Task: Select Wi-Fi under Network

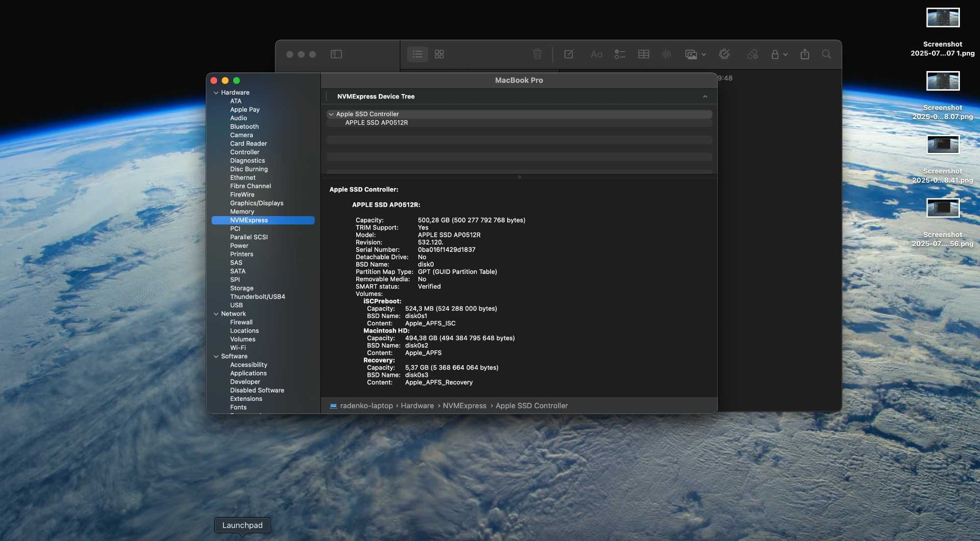Action: point(238,348)
